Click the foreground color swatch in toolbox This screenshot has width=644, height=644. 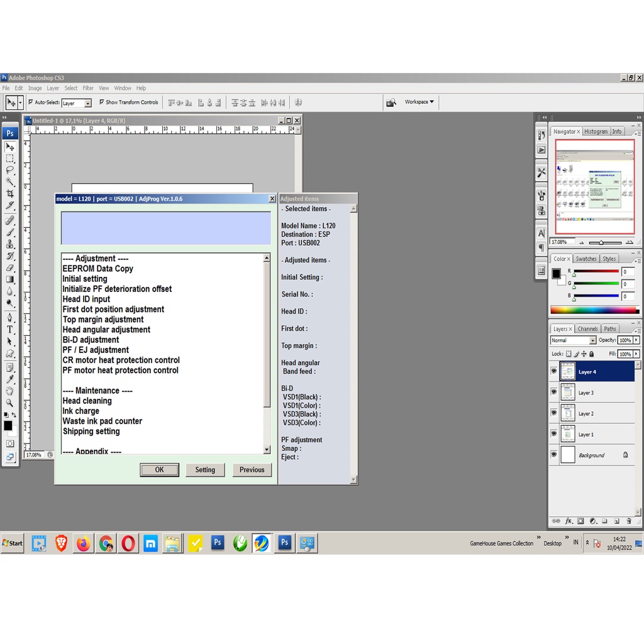point(8,426)
